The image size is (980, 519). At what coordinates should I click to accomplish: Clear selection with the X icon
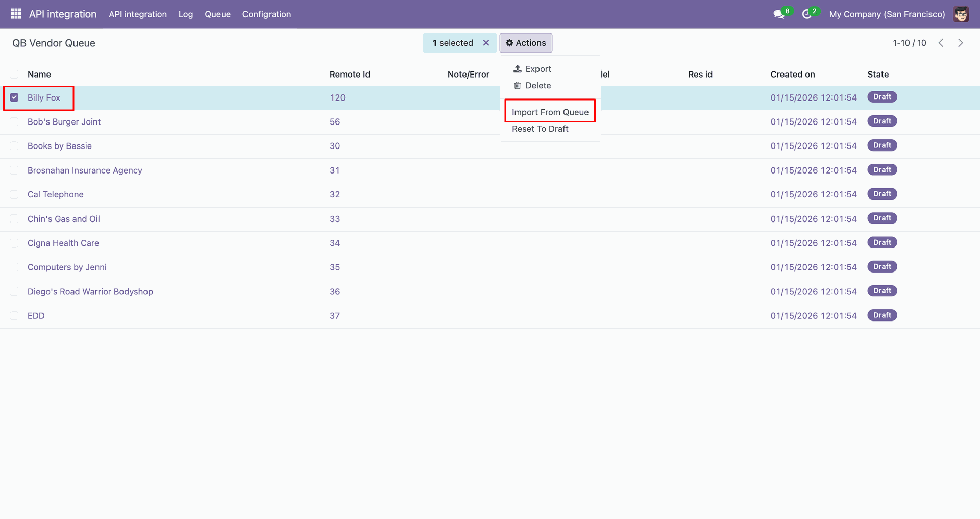tap(486, 43)
